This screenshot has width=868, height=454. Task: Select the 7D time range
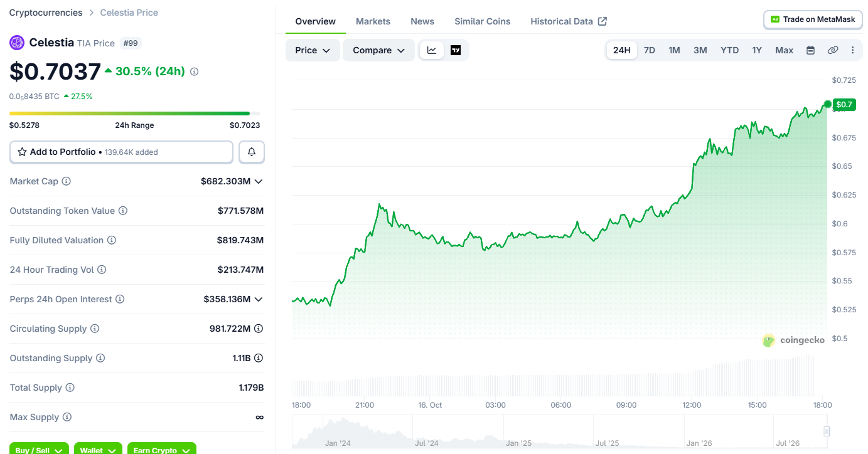pos(650,50)
